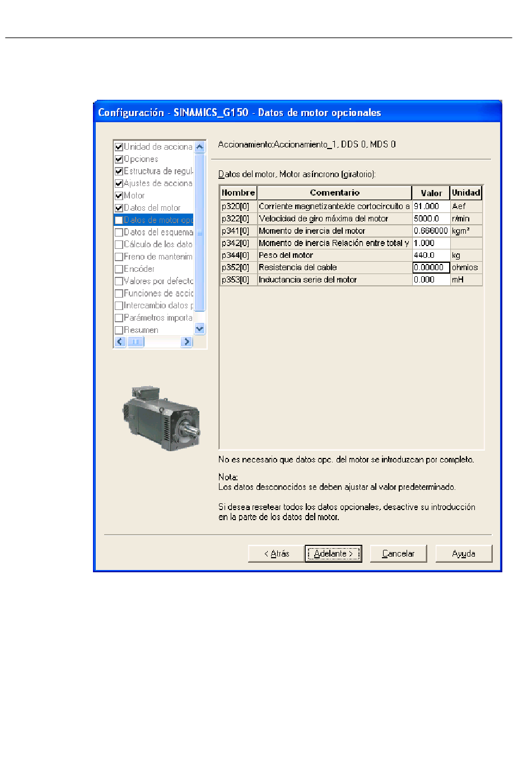Screen dimensions: 532x783
Task: Select the Cálculo de los dato step
Action: [158, 244]
